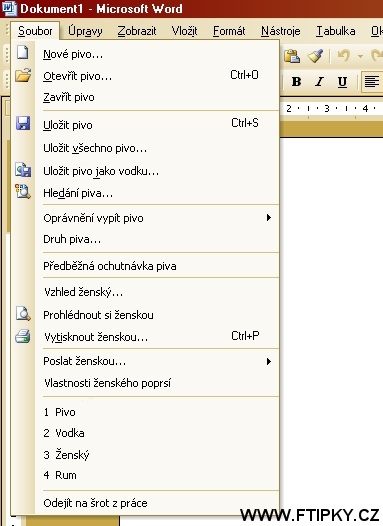
Task: Toggle Underline formatting button
Action: point(342,82)
